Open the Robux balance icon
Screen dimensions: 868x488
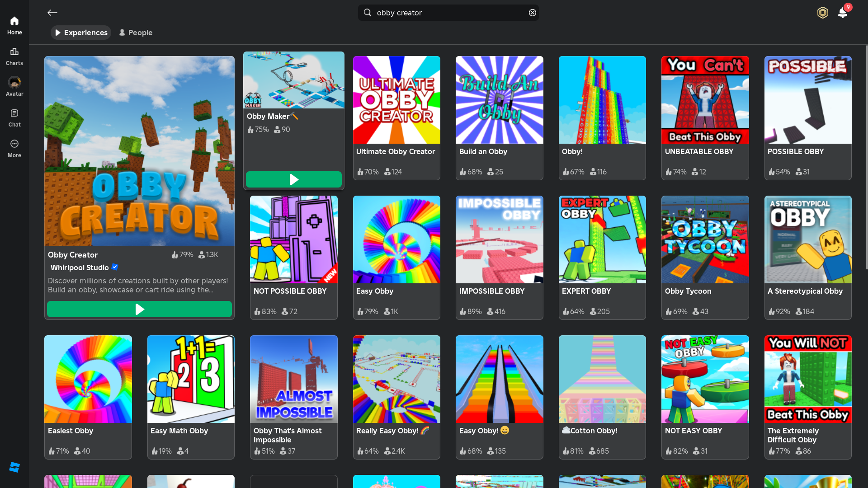coord(822,13)
